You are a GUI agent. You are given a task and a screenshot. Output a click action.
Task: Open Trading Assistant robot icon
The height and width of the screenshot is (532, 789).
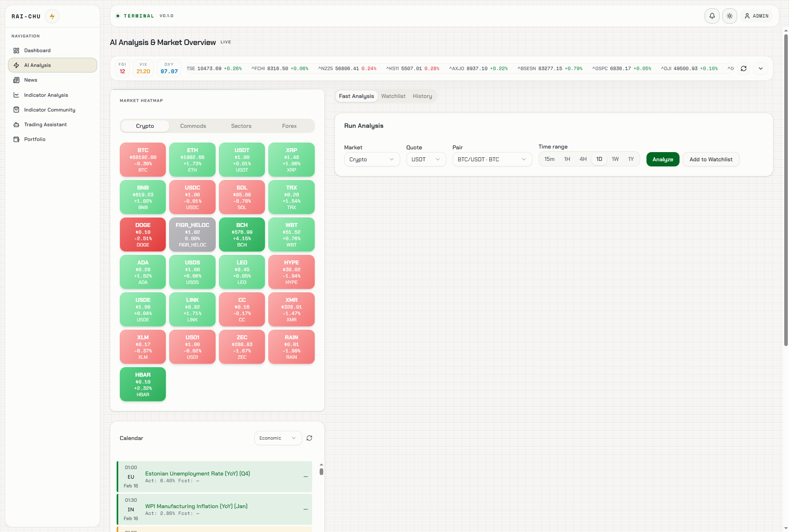pyautogui.click(x=16, y=125)
